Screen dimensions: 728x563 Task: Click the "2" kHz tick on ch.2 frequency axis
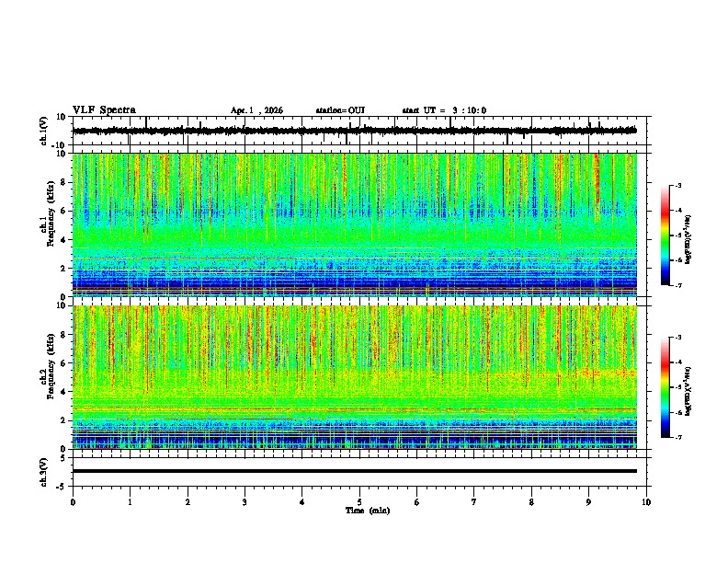point(63,420)
